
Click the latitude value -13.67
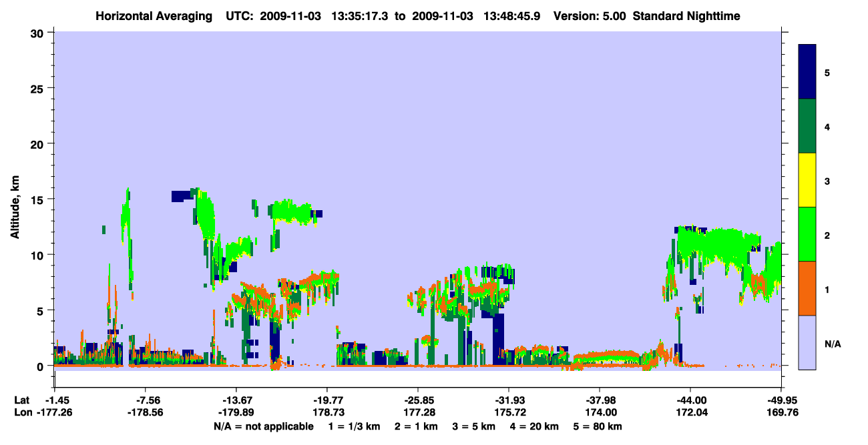[x=236, y=400]
